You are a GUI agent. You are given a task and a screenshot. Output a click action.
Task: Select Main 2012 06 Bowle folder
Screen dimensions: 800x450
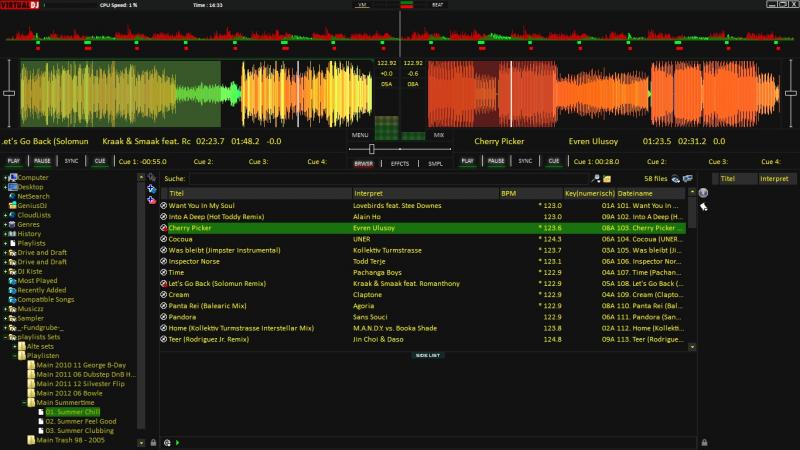[69, 393]
